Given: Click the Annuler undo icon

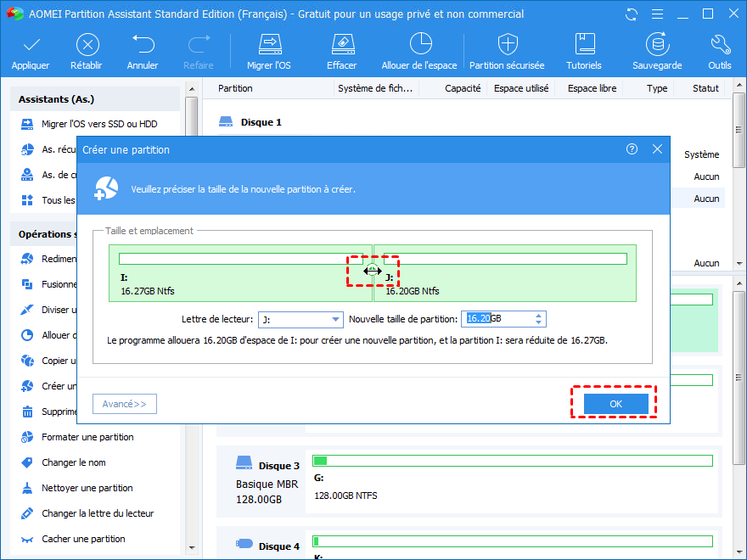Looking at the screenshot, I should click(x=143, y=44).
